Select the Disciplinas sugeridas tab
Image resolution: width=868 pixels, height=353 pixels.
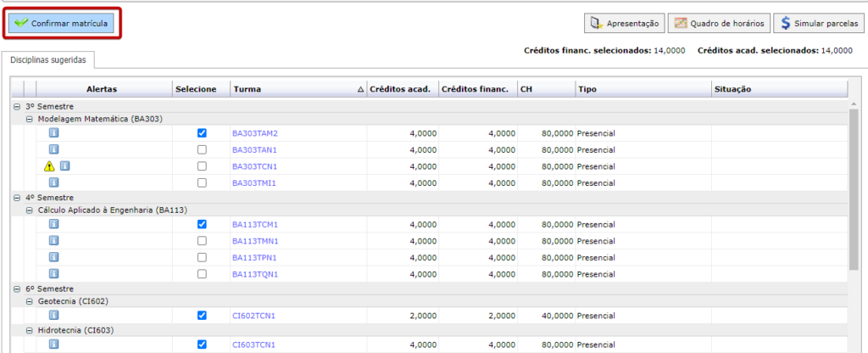tap(47, 59)
